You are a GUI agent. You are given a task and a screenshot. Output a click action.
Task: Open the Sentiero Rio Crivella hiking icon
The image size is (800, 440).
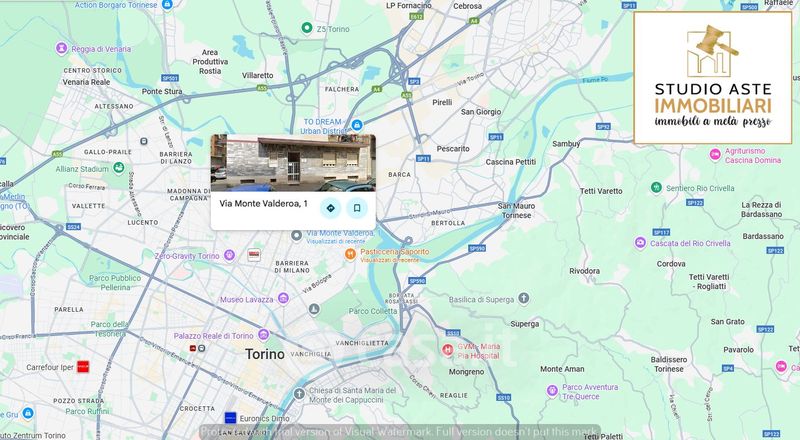click(657, 187)
